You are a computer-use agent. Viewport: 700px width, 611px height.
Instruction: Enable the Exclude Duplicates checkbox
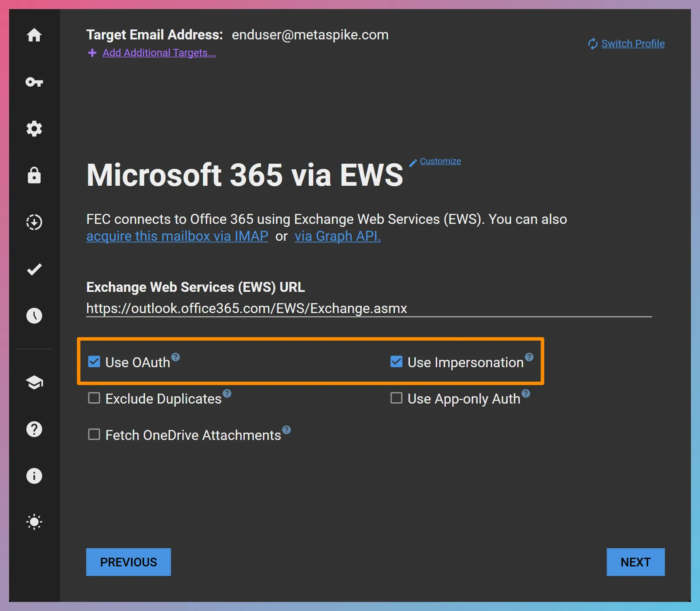point(94,398)
